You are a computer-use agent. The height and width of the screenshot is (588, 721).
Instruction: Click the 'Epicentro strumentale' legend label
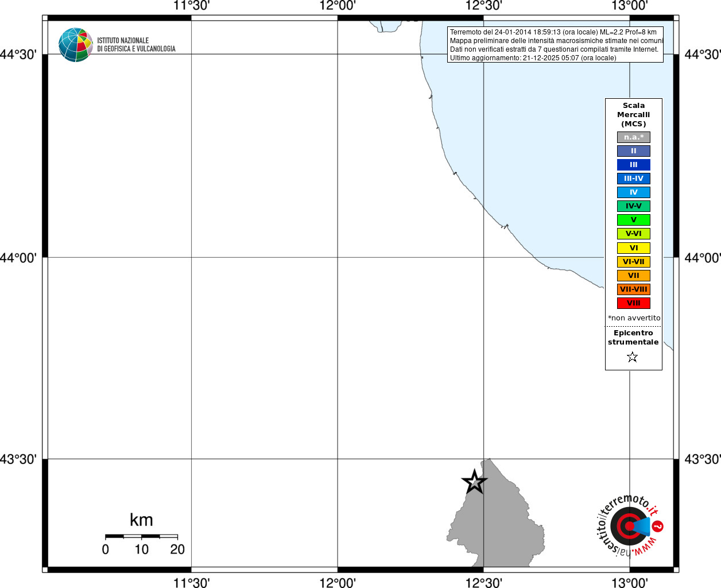(633, 338)
